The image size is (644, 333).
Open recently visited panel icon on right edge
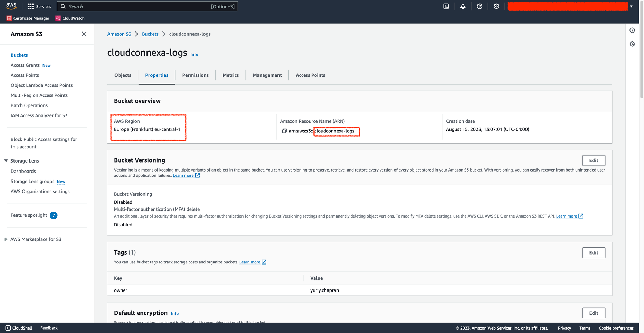pyautogui.click(x=632, y=44)
